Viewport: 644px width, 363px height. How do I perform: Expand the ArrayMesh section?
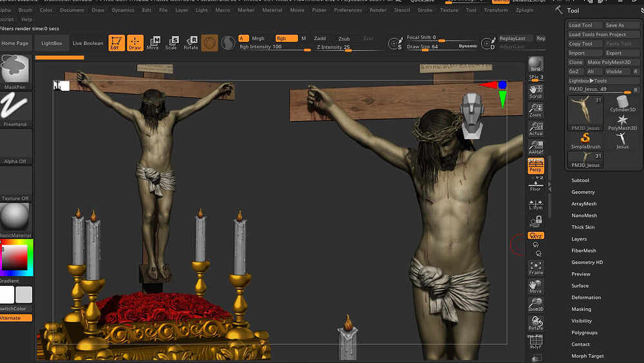click(x=583, y=203)
